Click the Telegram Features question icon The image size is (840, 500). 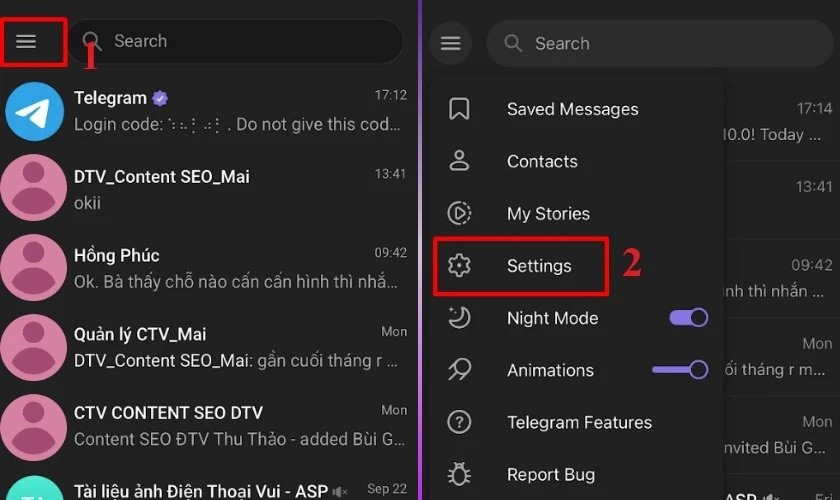click(459, 422)
